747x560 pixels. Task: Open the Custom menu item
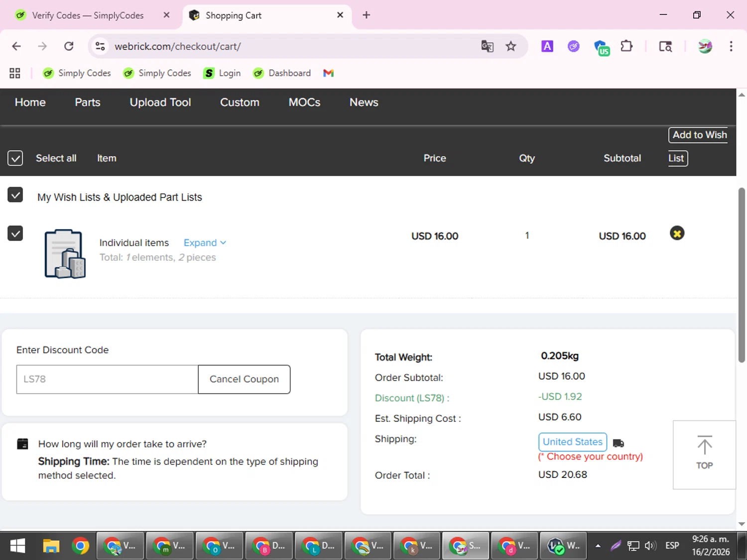(x=240, y=102)
